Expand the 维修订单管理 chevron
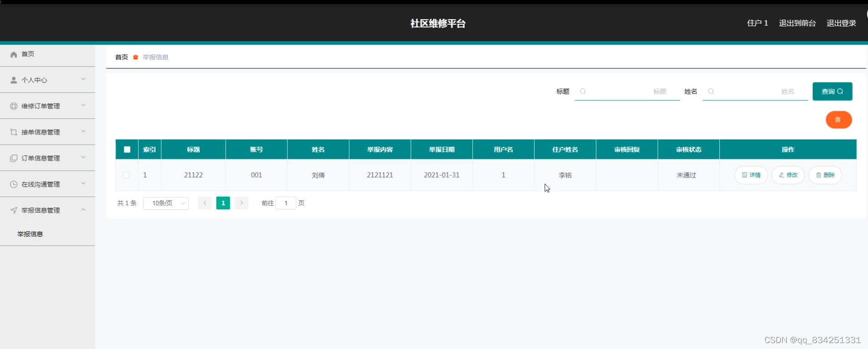Viewport: 868px width, 349px height. pos(83,105)
